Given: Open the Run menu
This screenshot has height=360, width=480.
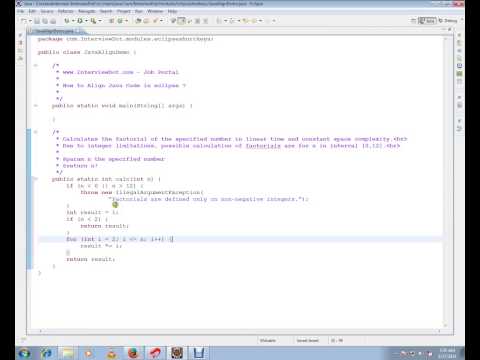Looking at the screenshot, I should [x=139, y=11].
